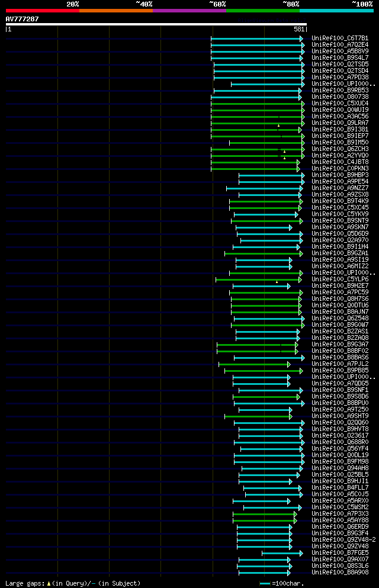Click the Large gaps legend text
Viewport: 379px width, 588px height.
pyautogui.click(x=73, y=583)
